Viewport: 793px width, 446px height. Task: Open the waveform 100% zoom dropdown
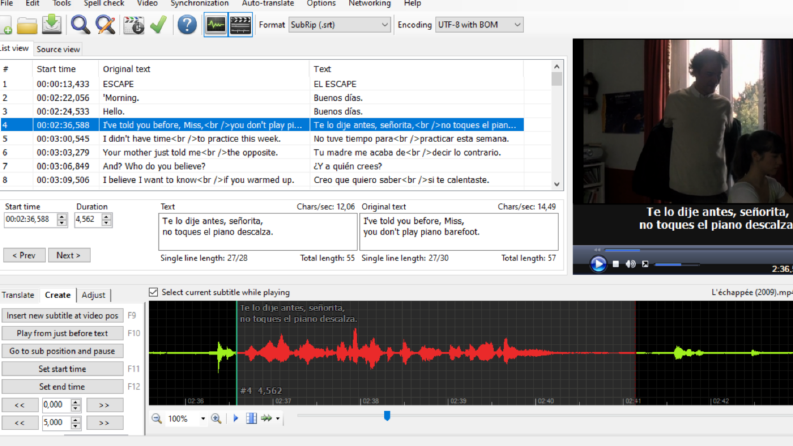tap(202, 419)
